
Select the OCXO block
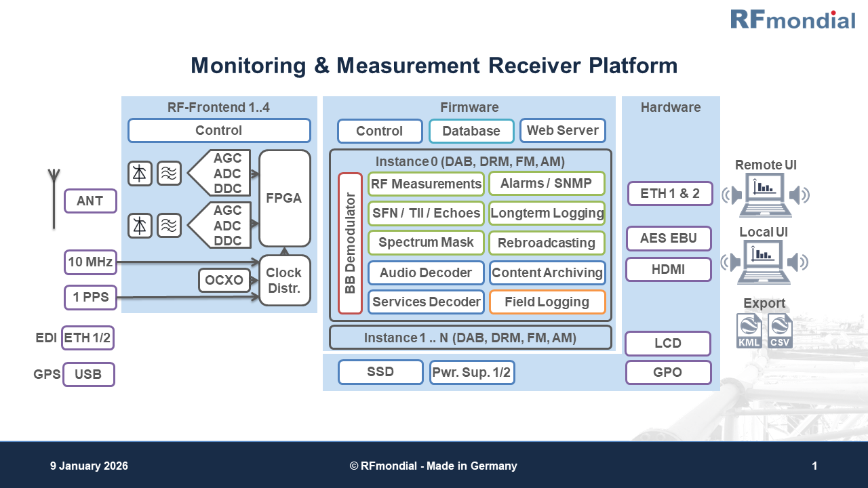click(x=224, y=279)
